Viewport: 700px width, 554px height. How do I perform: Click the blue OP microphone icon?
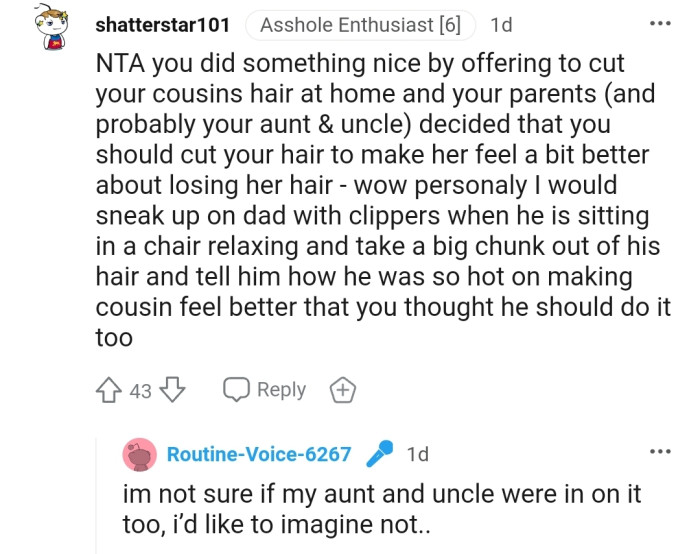379,455
